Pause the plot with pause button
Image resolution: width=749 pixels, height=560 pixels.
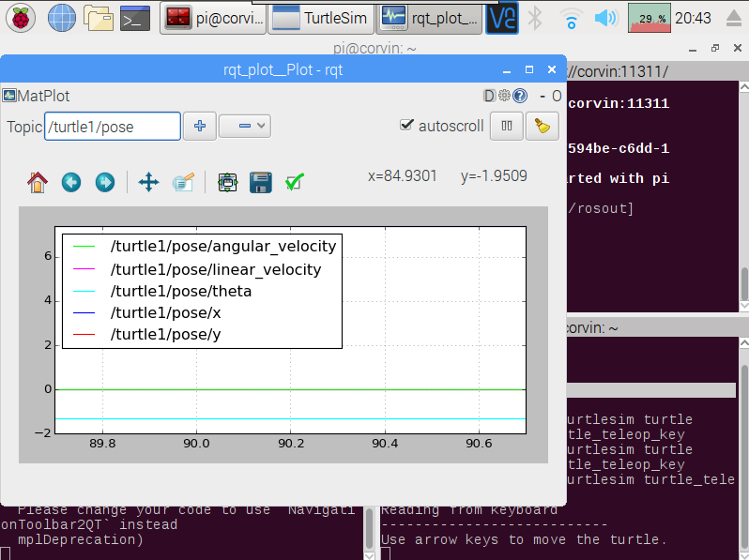click(x=507, y=126)
